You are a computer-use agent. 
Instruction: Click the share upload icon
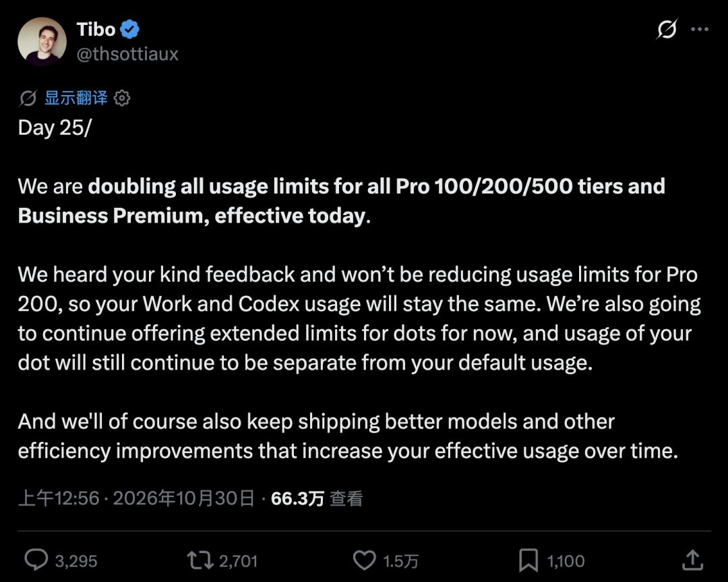click(x=692, y=560)
